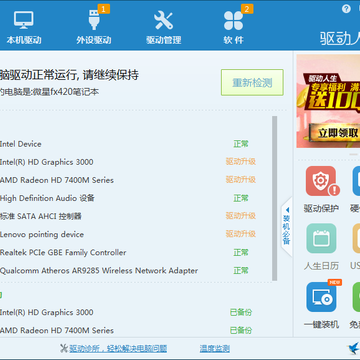Launch the 一键装机 computer disc icon

[321, 297]
